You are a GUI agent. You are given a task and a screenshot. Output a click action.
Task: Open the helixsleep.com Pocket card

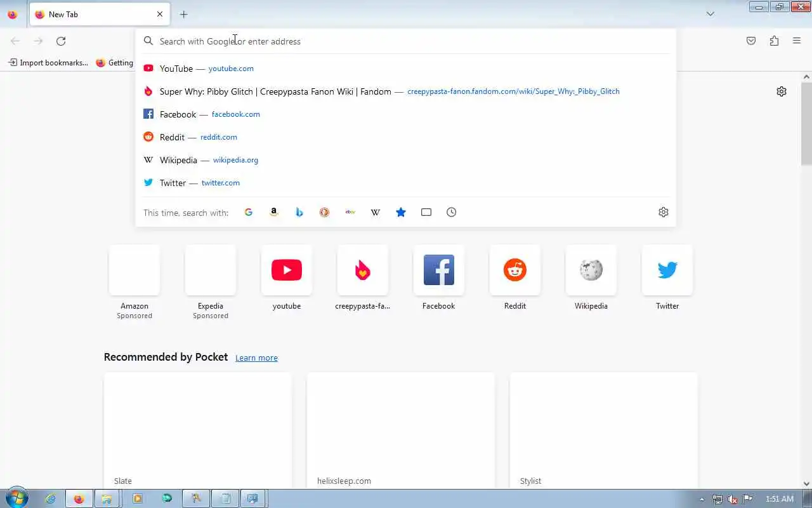click(401, 431)
